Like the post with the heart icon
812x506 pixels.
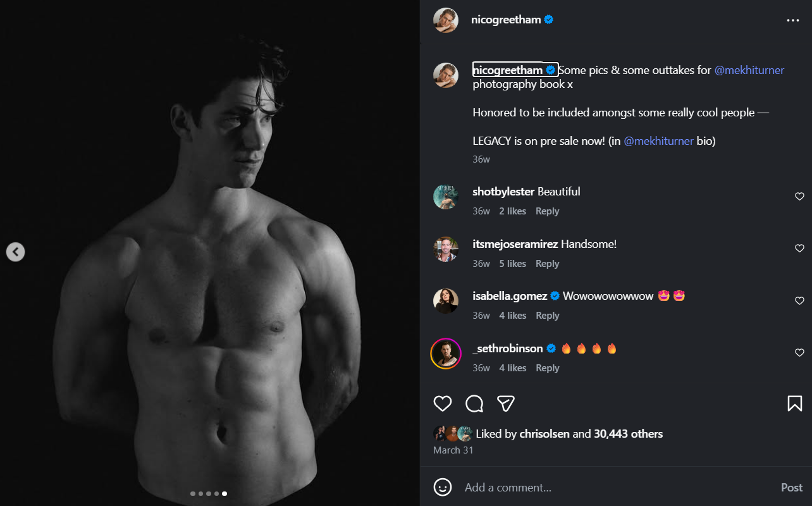tap(443, 404)
